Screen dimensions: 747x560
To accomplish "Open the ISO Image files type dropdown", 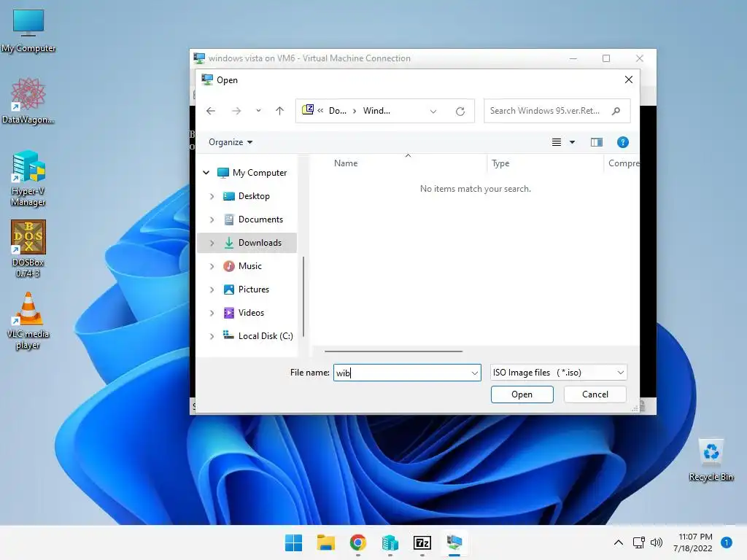I will pos(558,373).
